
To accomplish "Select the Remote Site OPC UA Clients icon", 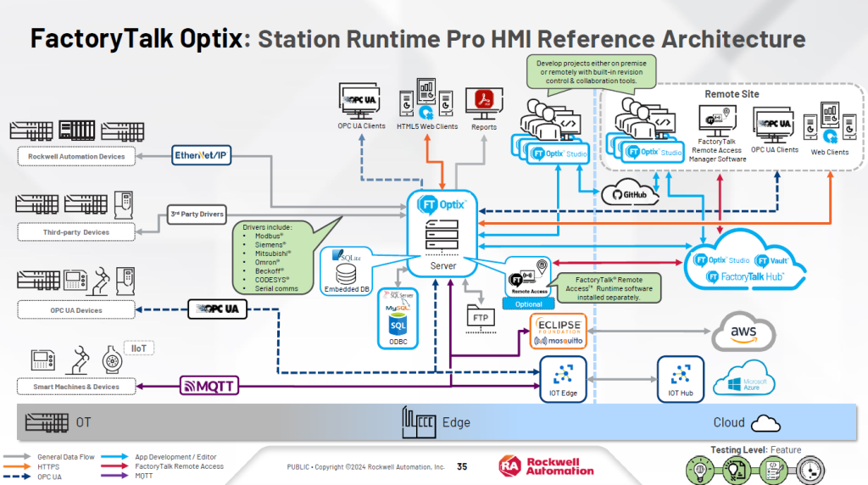I will click(774, 125).
